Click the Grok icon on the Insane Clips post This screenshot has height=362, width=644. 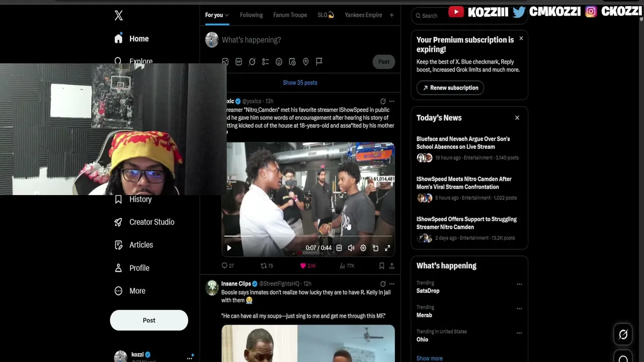pyautogui.click(x=383, y=284)
